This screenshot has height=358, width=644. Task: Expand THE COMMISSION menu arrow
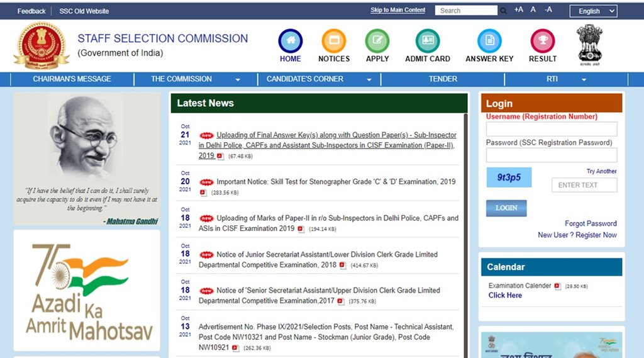coord(238,80)
